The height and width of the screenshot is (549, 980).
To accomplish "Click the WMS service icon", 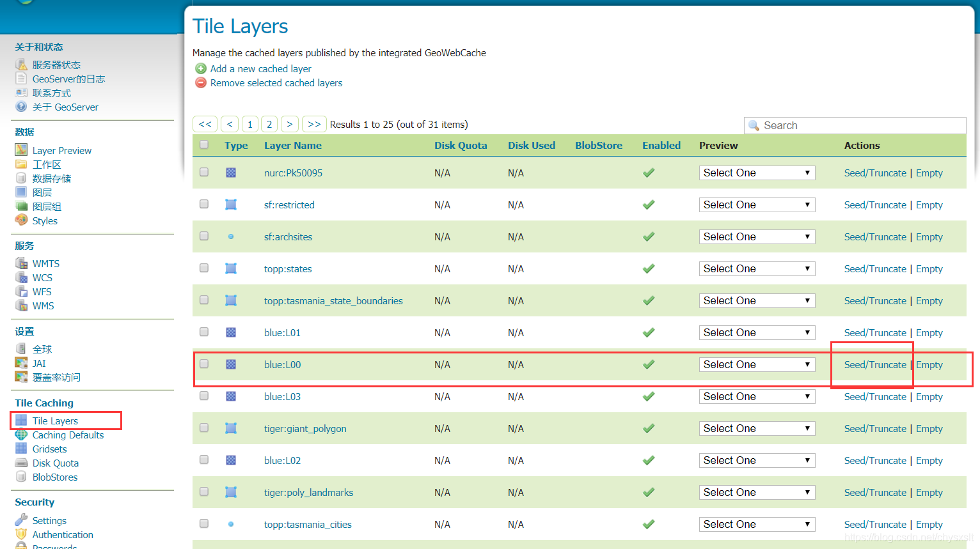I will pos(21,305).
